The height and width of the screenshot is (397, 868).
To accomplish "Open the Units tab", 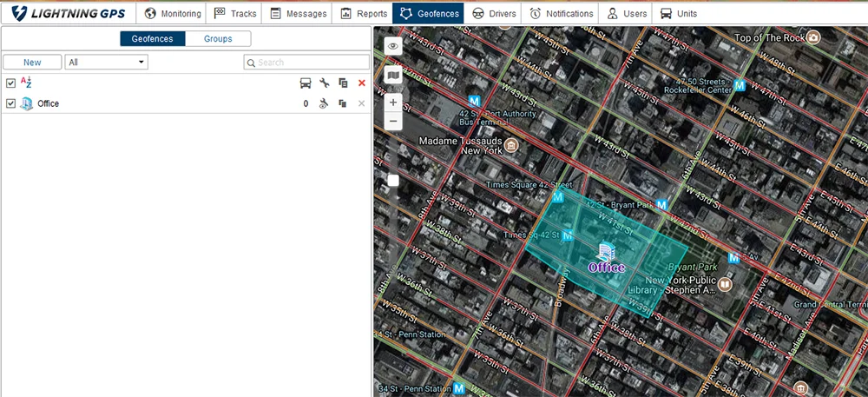I will tap(679, 13).
